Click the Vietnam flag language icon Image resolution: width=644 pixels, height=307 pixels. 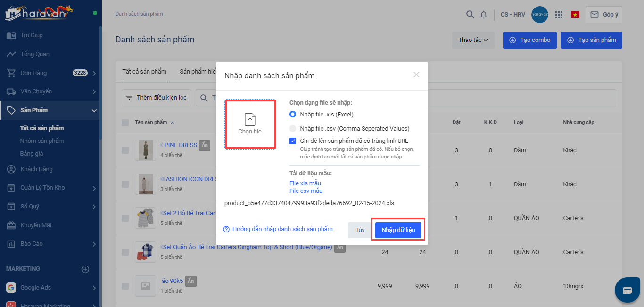575,15
